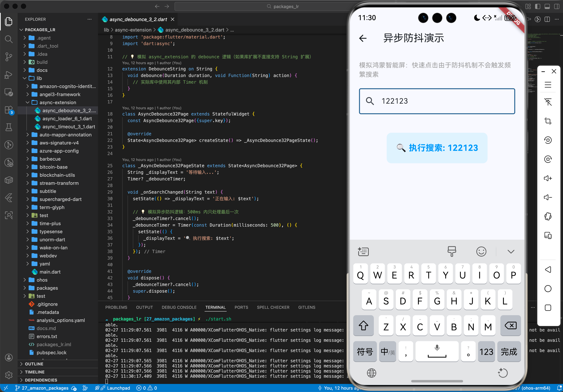The height and width of the screenshot is (392, 563).
Task: Expand the docs folder in explorer
Action: point(42,70)
